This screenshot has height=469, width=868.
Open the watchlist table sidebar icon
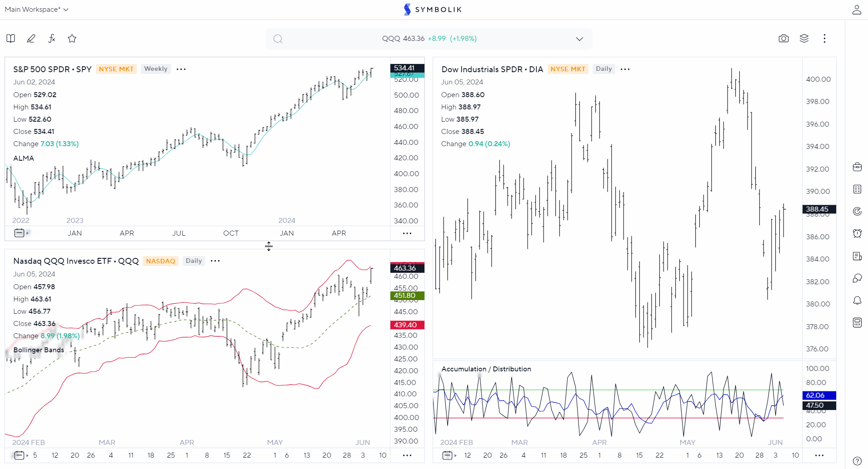click(857, 189)
